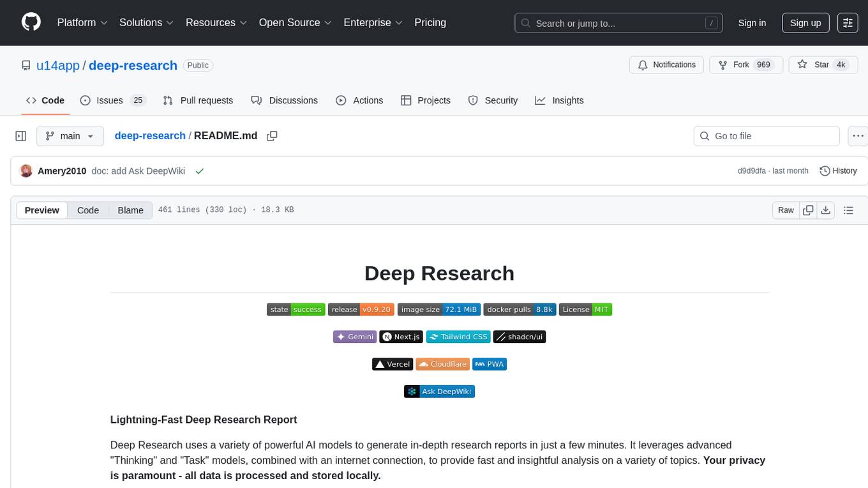This screenshot has height=488, width=868.
Task: Click the Star count 4k
Action: [841, 65]
